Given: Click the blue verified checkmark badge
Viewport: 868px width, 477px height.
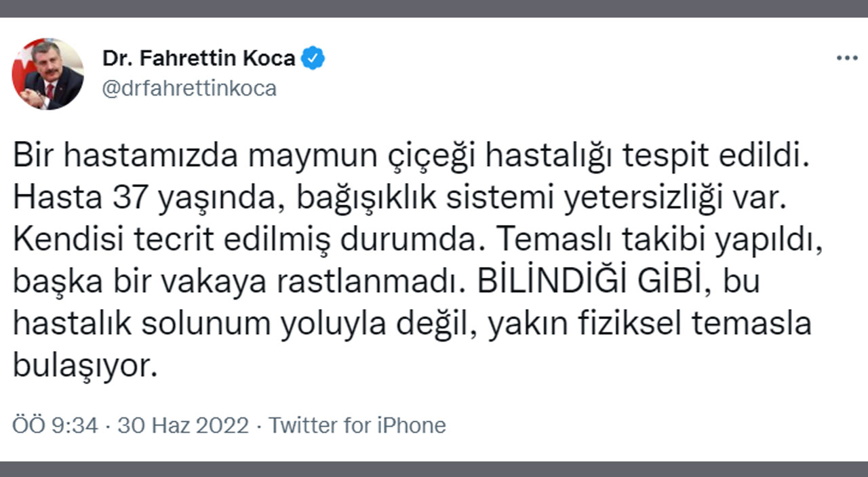Looking at the screenshot, I should point(313,58).
